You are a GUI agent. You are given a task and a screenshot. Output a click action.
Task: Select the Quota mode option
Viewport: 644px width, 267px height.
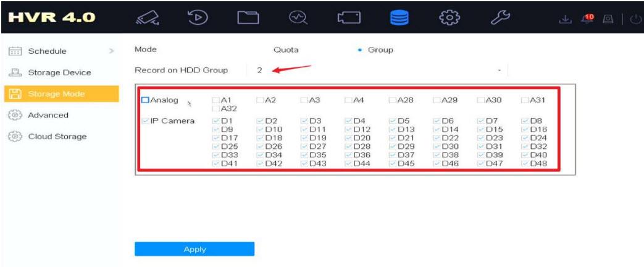coord(286,50)
